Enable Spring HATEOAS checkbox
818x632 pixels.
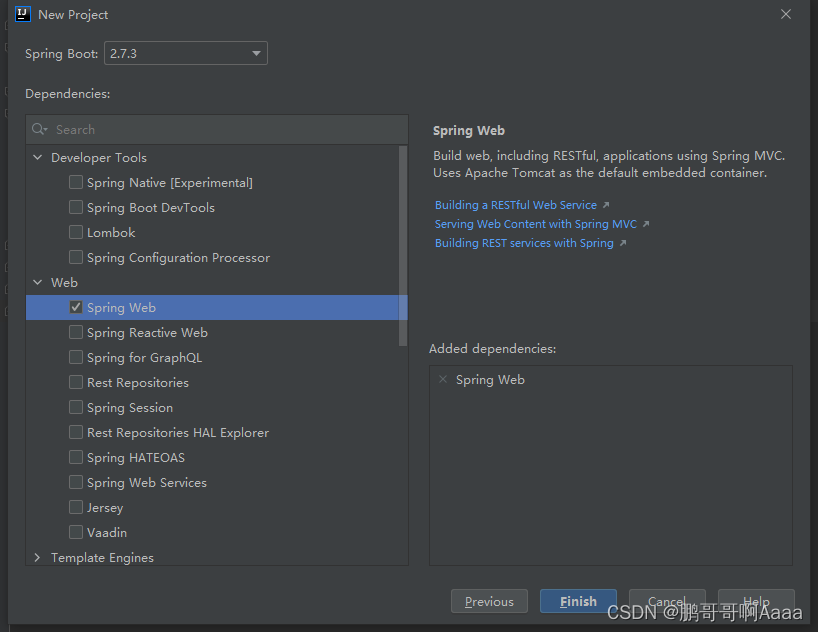click(76, 458)
